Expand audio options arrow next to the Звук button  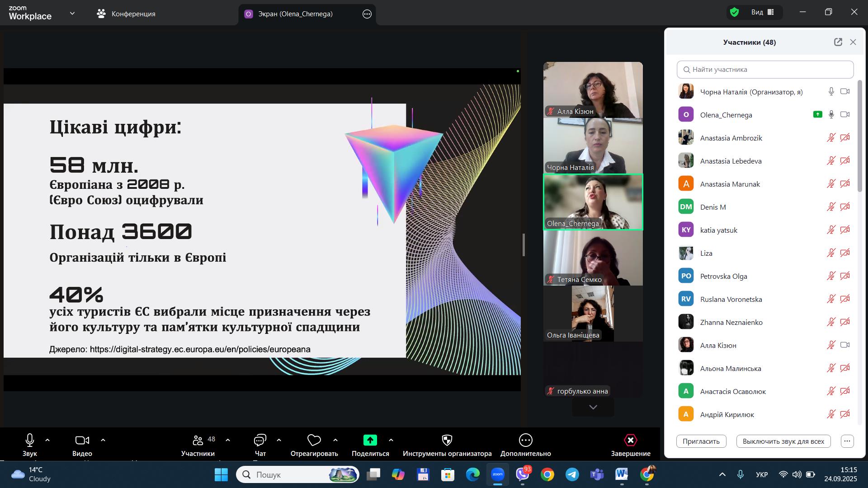pyautogui.click(x=47, y=440)
